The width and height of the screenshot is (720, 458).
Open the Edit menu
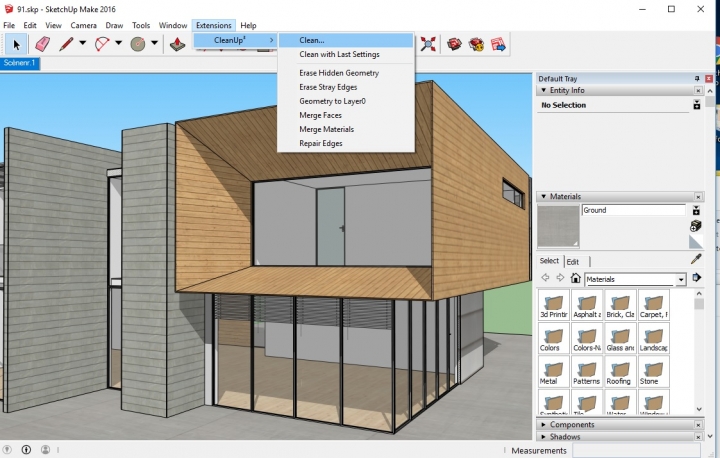30,25
